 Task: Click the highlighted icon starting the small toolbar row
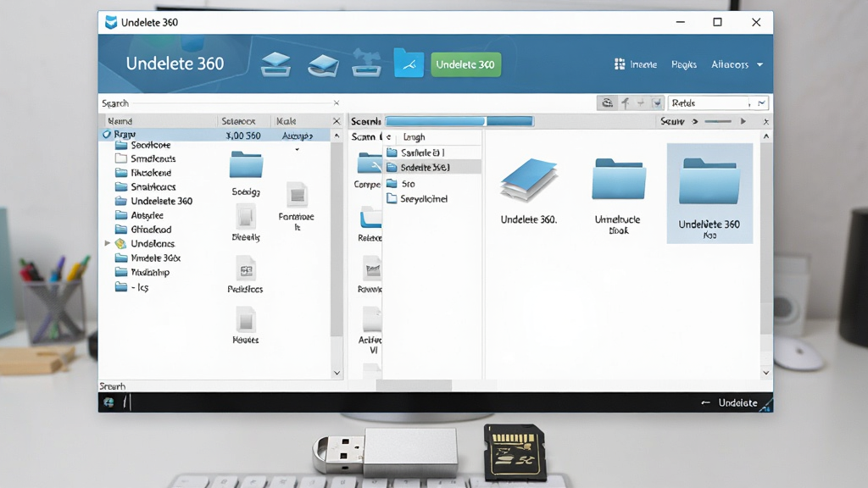607,103
